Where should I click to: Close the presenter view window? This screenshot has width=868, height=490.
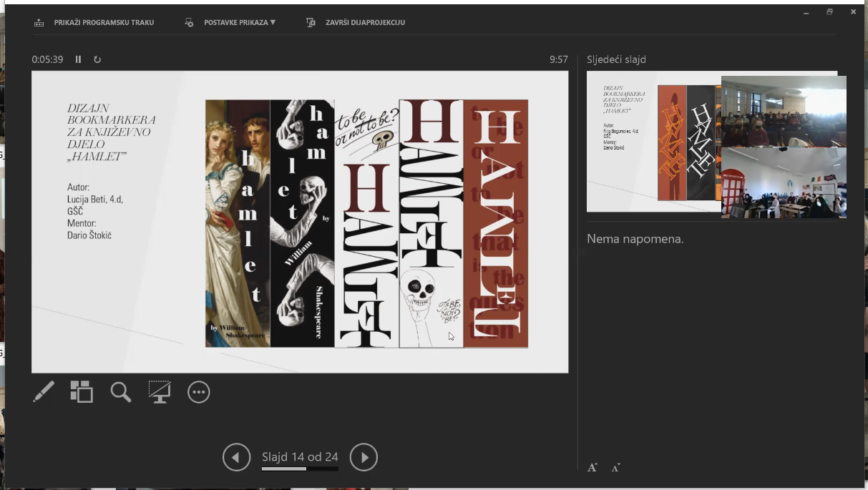click(853, 12)
